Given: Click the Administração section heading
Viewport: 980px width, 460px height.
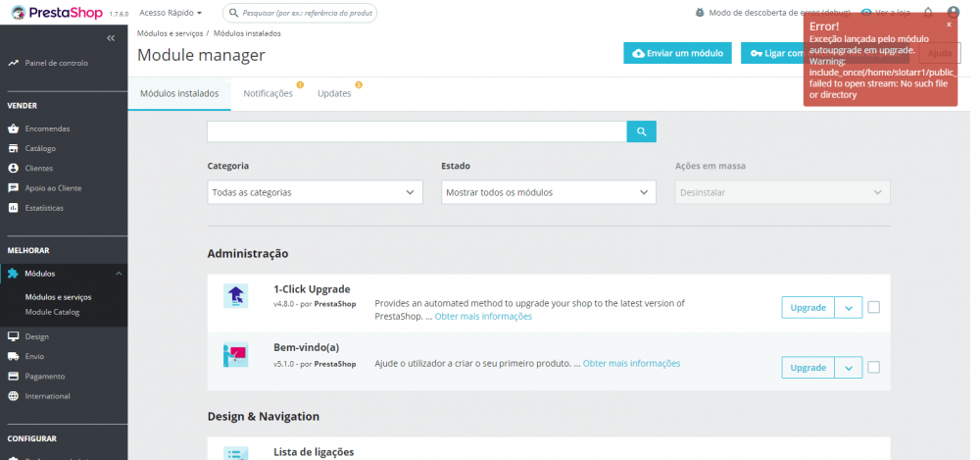Looking at the screenshot, I should pyautogui.click(x=248, y=253).
